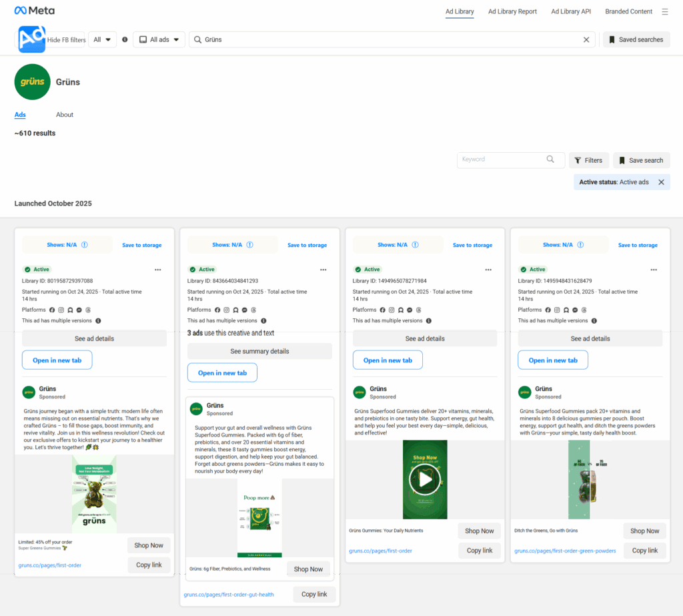Click the Keyword input field
This screenshot has height=616, width=683.
pyautogui.click(x=502, y=160)
